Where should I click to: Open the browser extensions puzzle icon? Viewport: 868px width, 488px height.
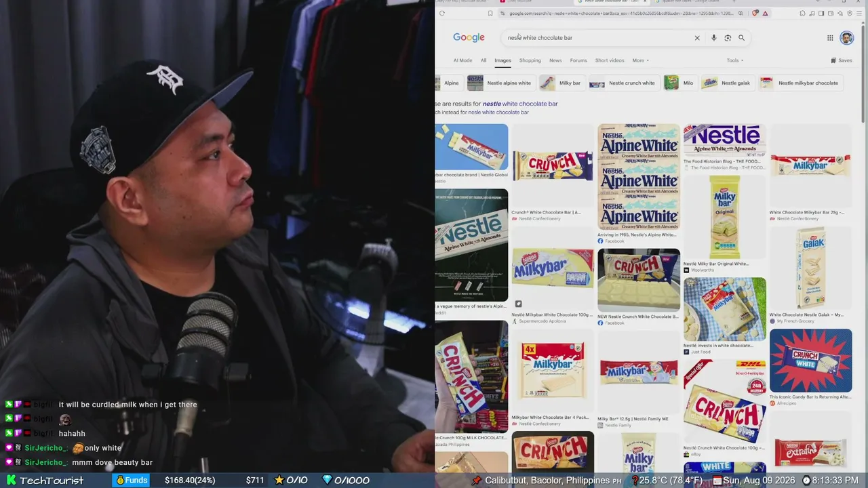click(802, 13)
